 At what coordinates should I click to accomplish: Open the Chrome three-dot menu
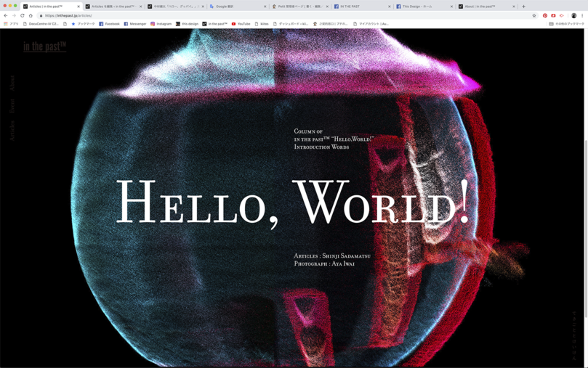tap(582, 15)
